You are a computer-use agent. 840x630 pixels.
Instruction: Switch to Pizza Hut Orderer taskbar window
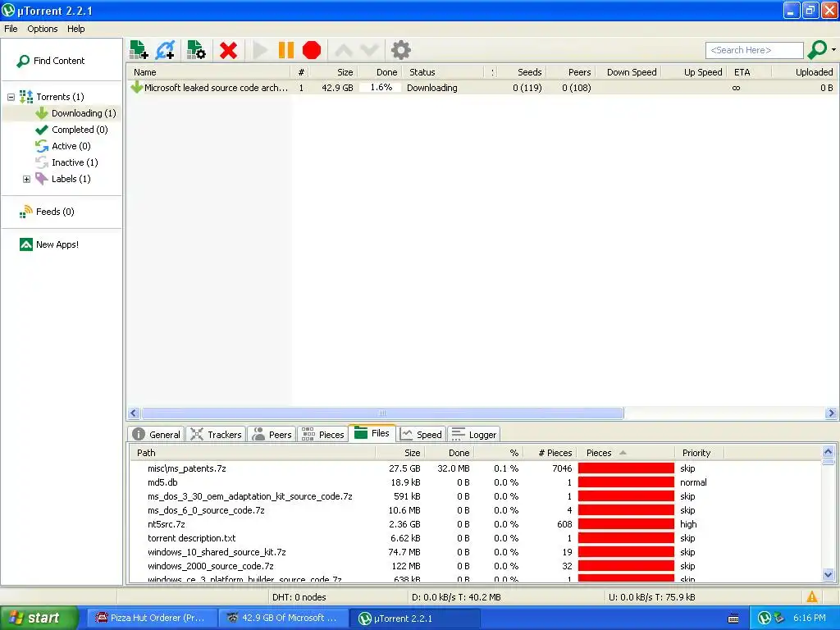(152, 619)
